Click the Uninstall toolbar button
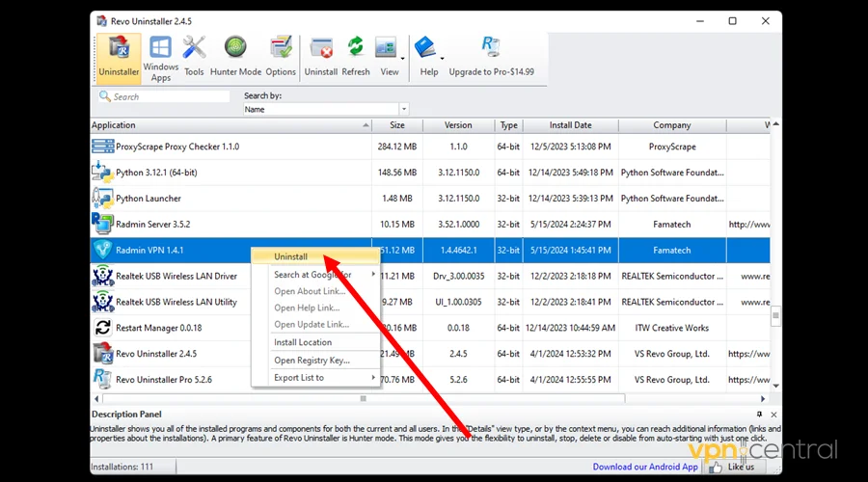Image resolution: width=868 pixels, height=482 pixels. tap(320, 58)
